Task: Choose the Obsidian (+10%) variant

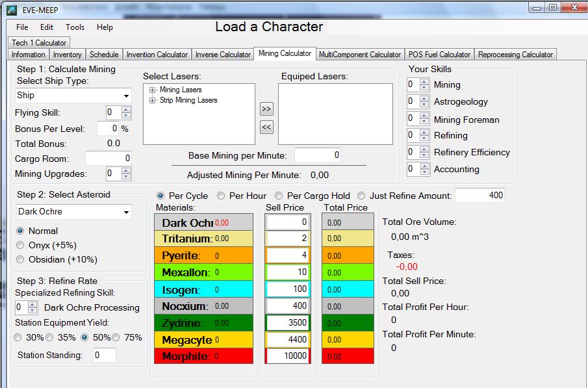Action: pyautogui.click(x=20, y=259)
